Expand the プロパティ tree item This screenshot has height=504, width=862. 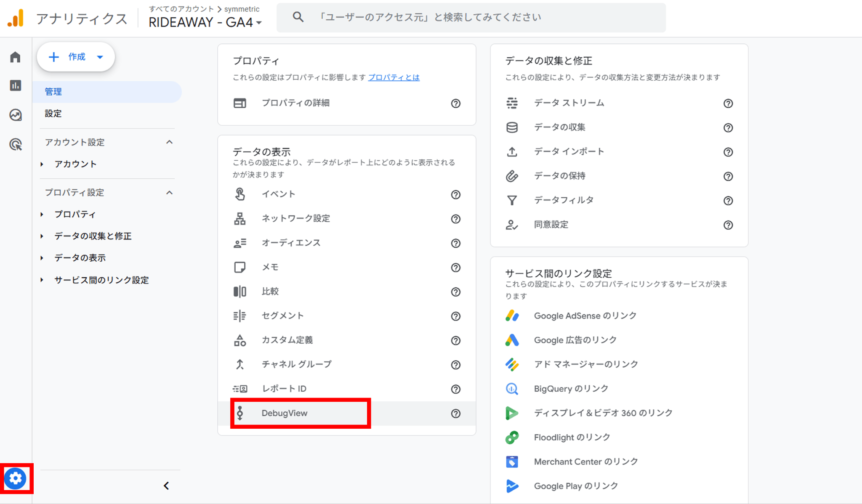coord(42,214)
